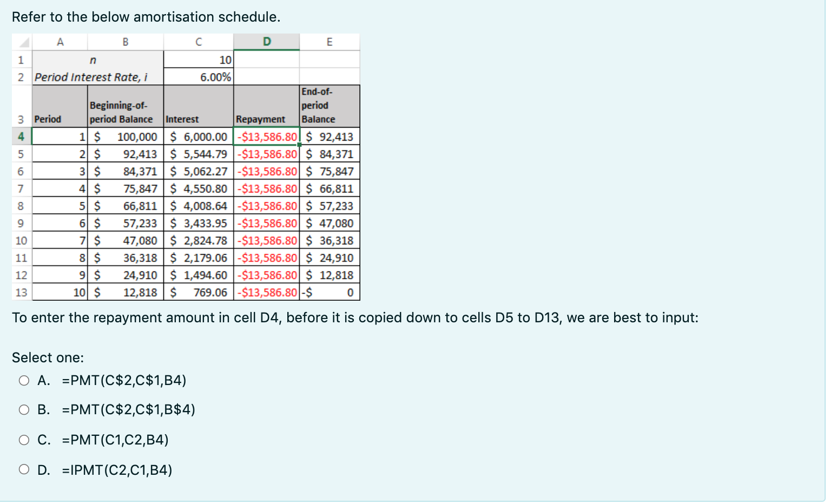Select answer option D radio button
Image resolution: width=830 pixels, height=504 pixels.
click(x=23, y=469)
